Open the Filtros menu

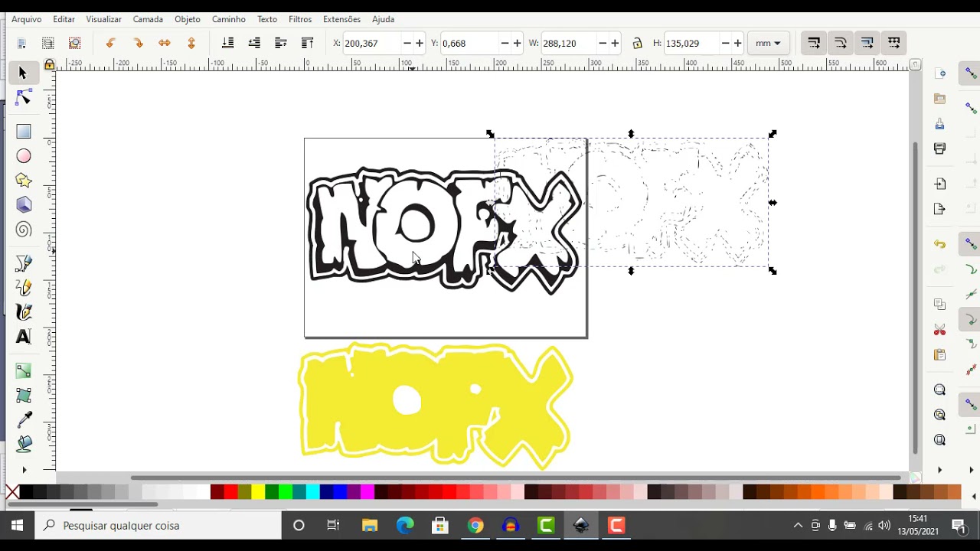click(x=300, y=19)
